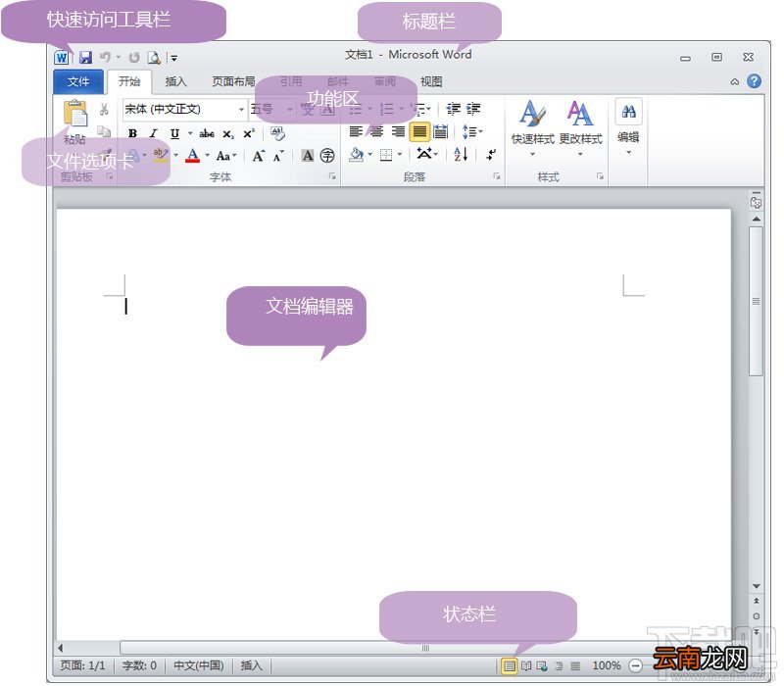
Task: Grow the font size
Action: [259, 156]
